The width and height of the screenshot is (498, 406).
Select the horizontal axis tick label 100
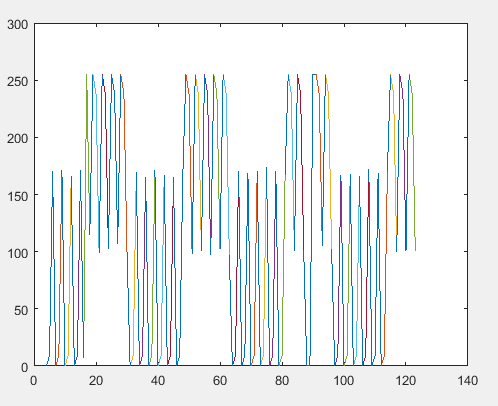click(x=344, y=380)
